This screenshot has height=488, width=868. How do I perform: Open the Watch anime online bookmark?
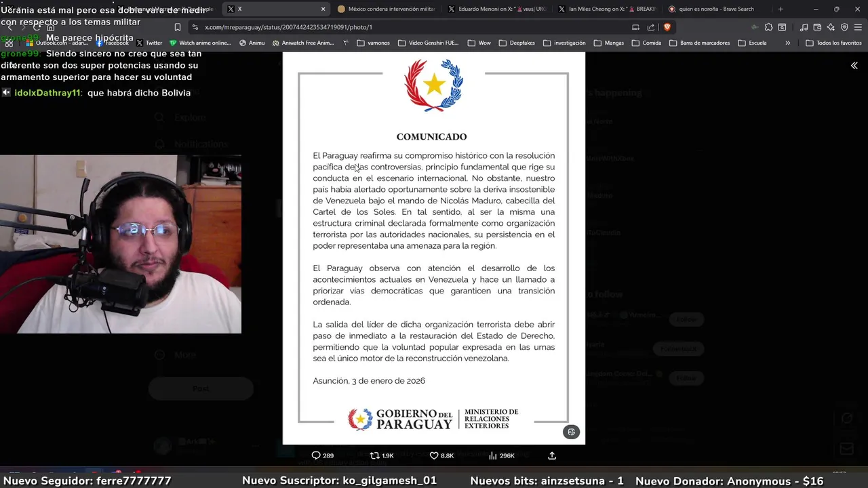(x=200, y=43)
